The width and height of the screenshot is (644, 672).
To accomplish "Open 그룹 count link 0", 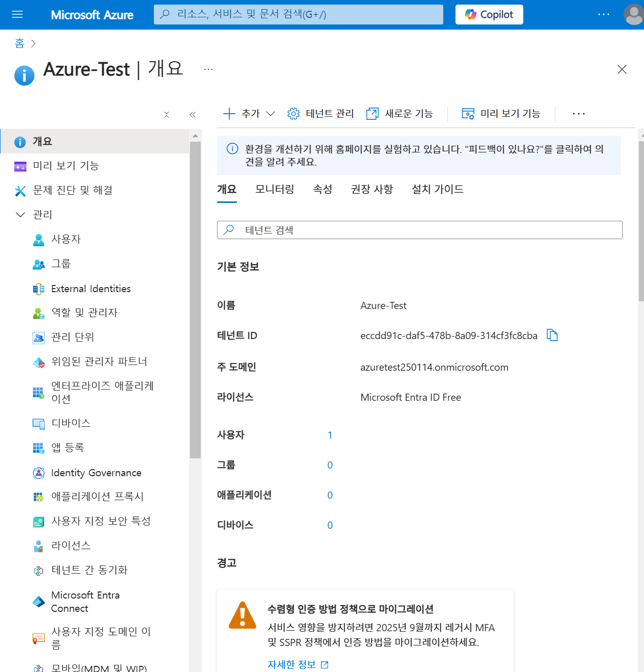I will pos(330,465).
